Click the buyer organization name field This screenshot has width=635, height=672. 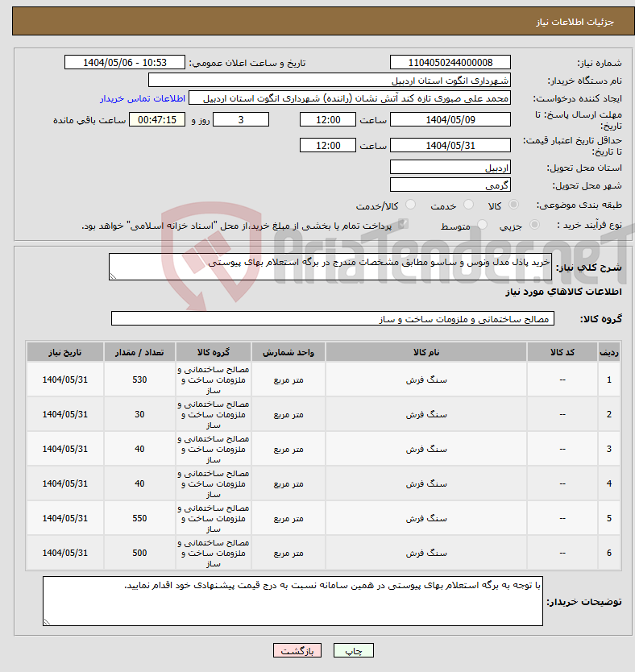(x=330, y=81)
